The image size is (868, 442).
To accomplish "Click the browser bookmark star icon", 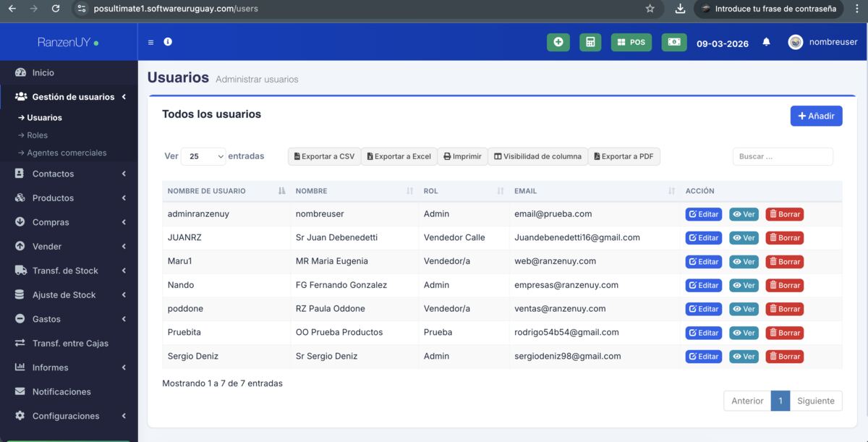I will pos(650,9).
